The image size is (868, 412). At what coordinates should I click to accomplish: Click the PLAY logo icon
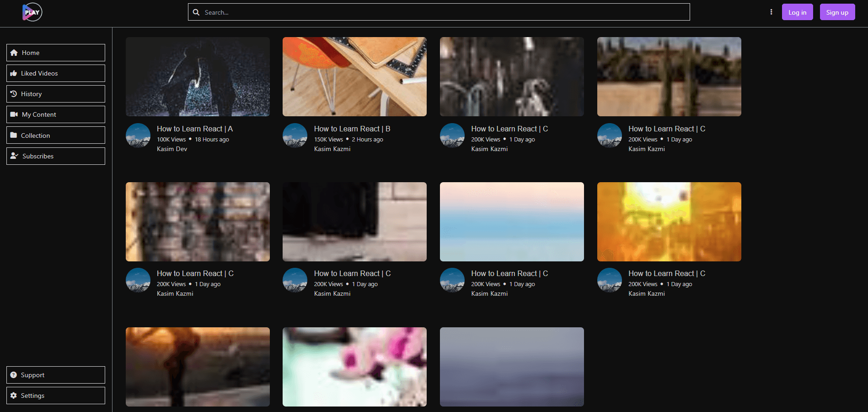[32, 12]
